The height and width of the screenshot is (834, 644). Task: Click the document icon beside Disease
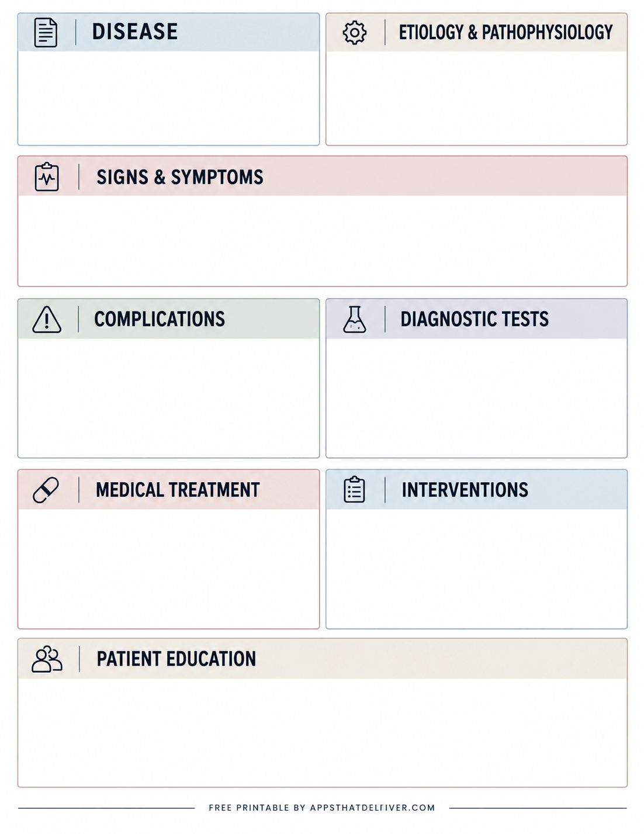point(46,33)
